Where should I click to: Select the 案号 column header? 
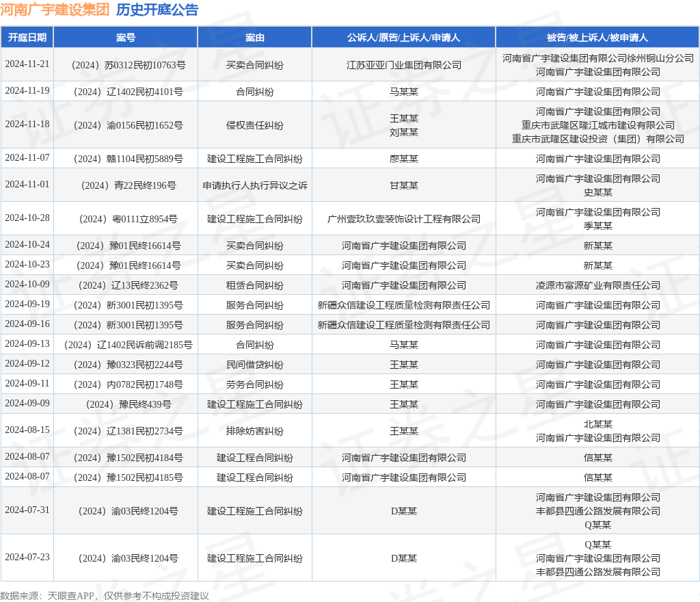click(126, 37)
